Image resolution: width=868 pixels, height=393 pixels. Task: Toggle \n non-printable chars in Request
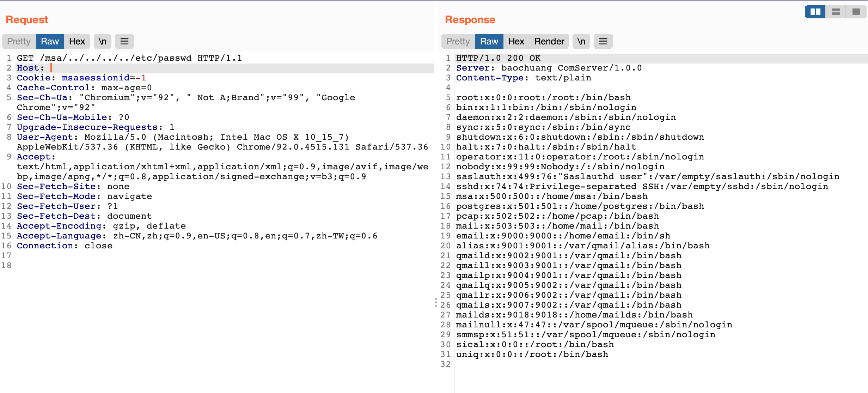click(102, 41)
